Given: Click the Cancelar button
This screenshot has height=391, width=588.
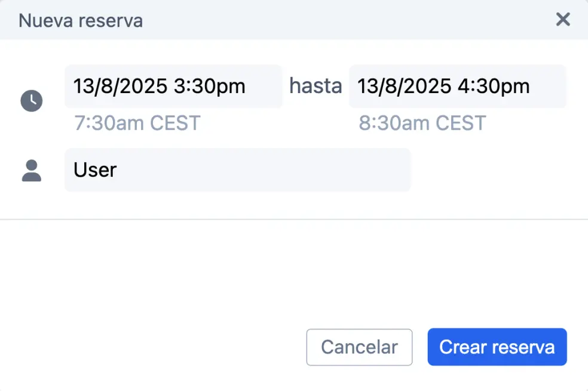Looking at the screenshot, I should coord(359,347).
